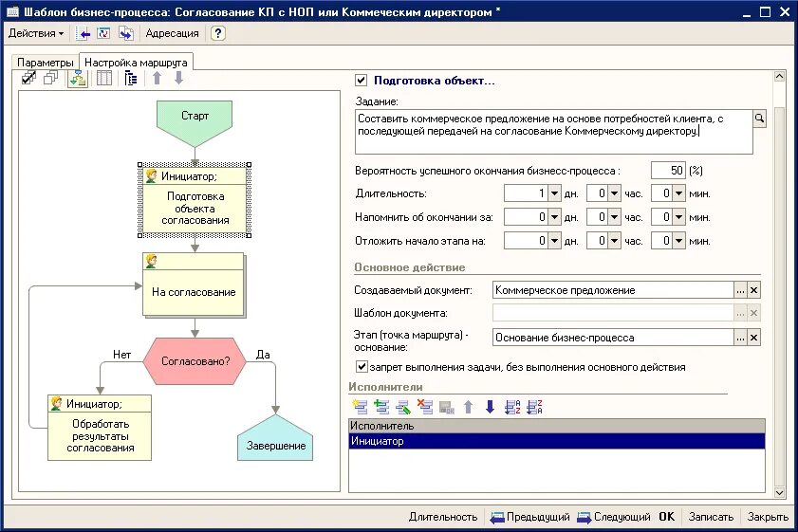Viewport: 798px width, 532px height.
Task: Select Инициатор row in executors list
Action: 557,441
